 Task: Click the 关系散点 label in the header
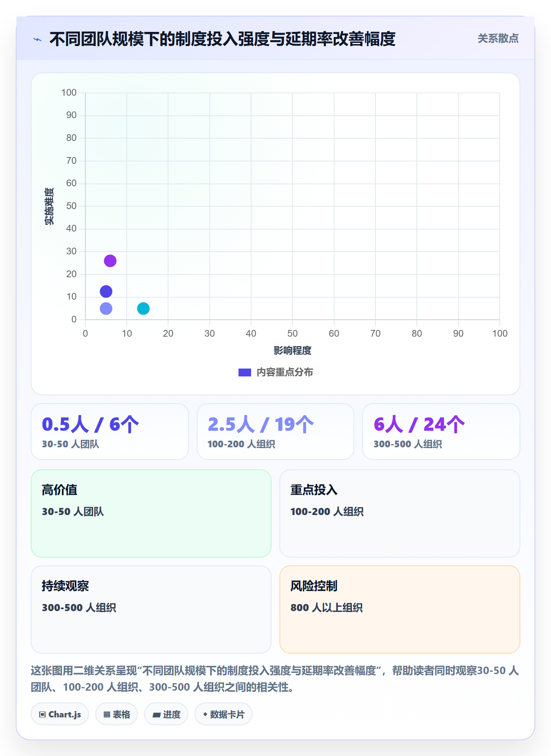pos(498,39)
